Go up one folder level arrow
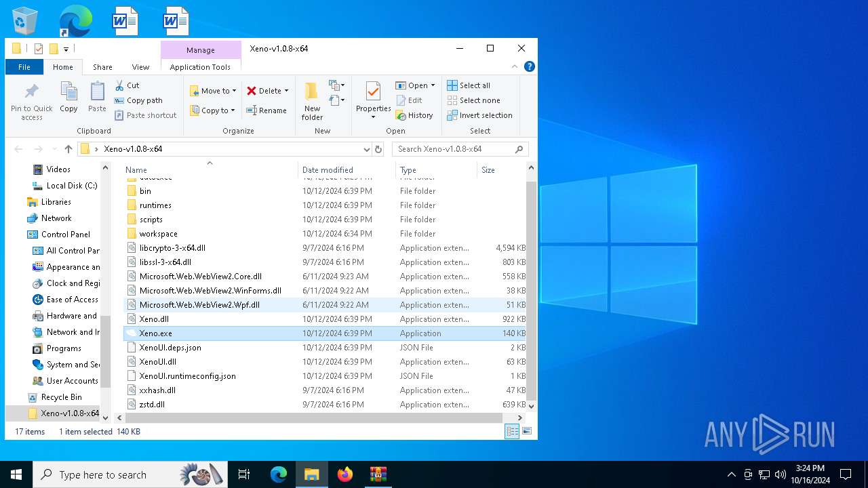The height and width of the screenshot is (488, 868). coord(68,149)
